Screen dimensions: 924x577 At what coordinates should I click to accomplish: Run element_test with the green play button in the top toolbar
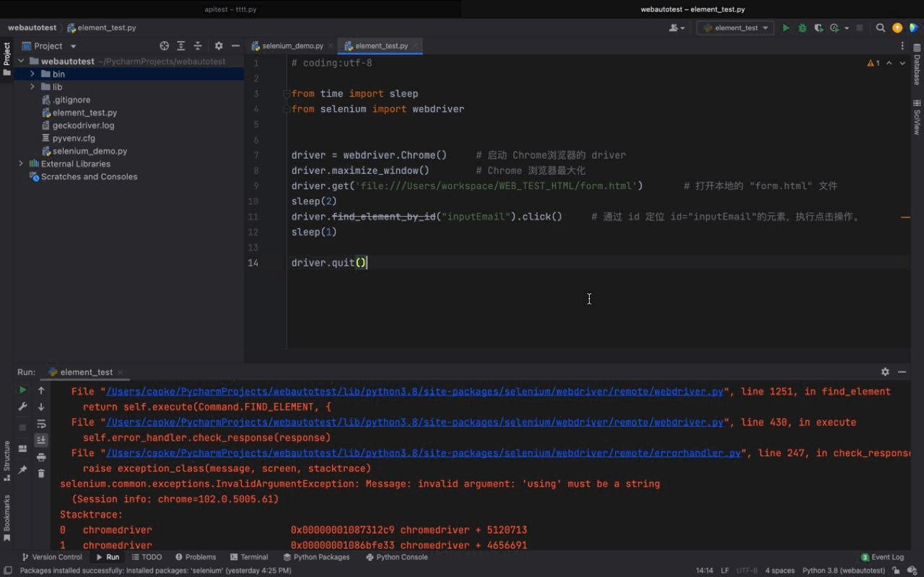(786, 28)
